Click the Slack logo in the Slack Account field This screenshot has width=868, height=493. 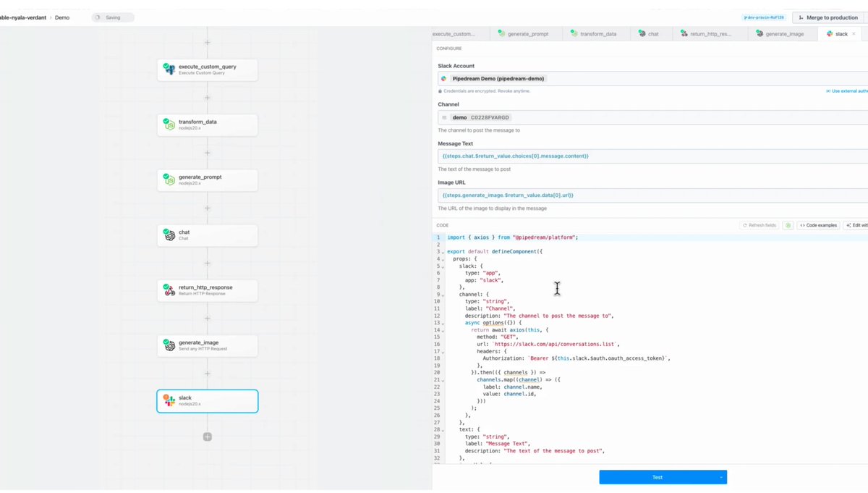(444, 78)
